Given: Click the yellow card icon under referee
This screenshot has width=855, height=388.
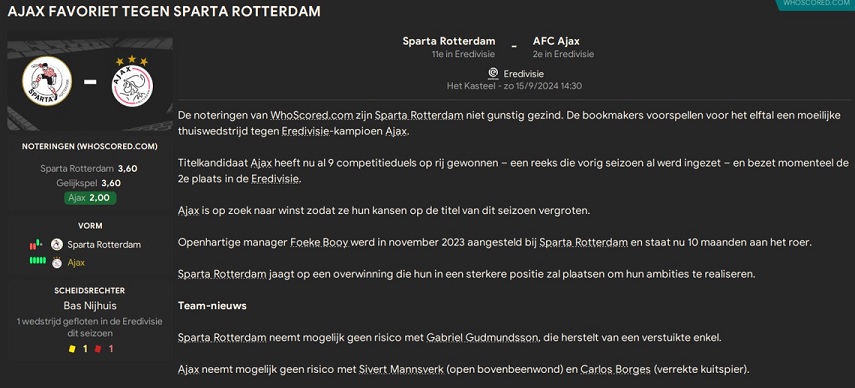Looking at the screenshot, I should [x=71, y=349].
